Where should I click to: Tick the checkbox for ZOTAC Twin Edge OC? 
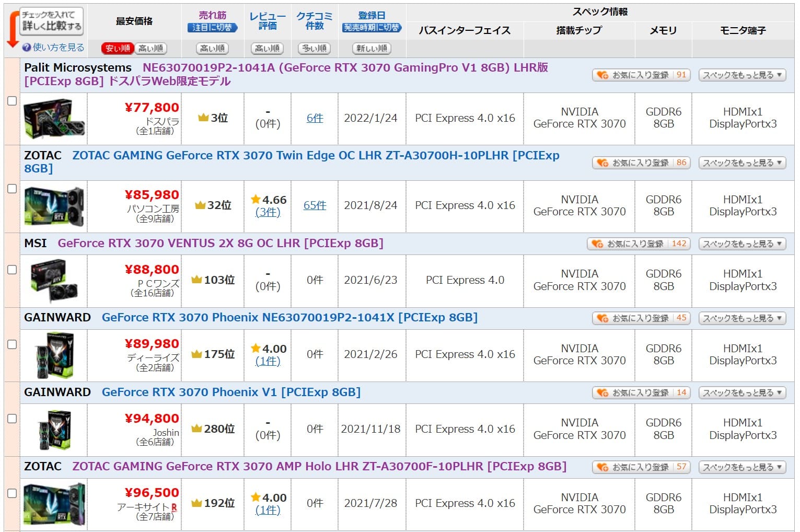click(x=12, y=189)
